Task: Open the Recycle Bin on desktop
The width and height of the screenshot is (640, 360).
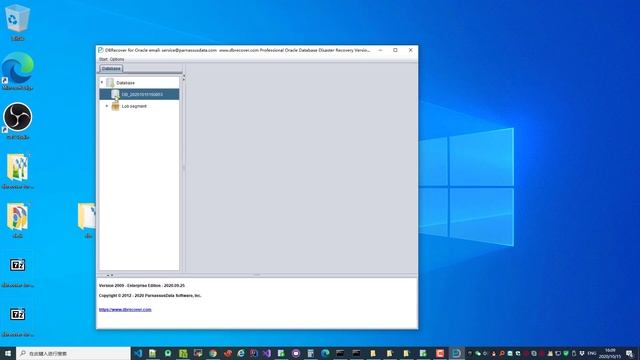Action: coord(17,22)
